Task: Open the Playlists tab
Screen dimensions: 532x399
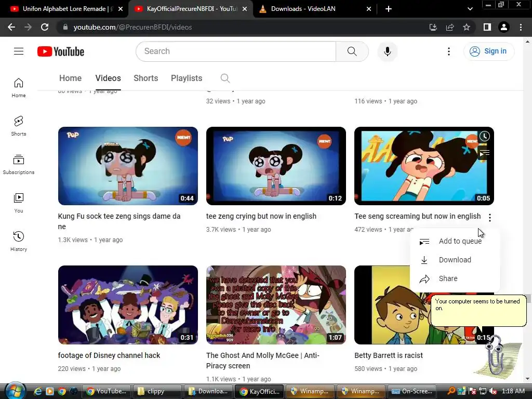Action: click(187, 78)
